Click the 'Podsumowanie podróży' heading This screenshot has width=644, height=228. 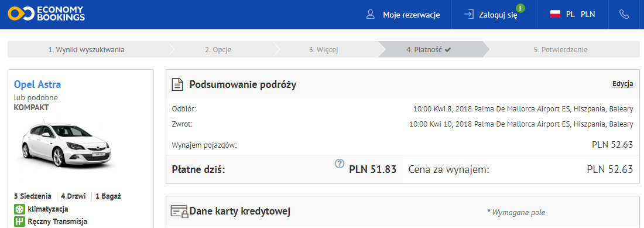click(243, 84)
